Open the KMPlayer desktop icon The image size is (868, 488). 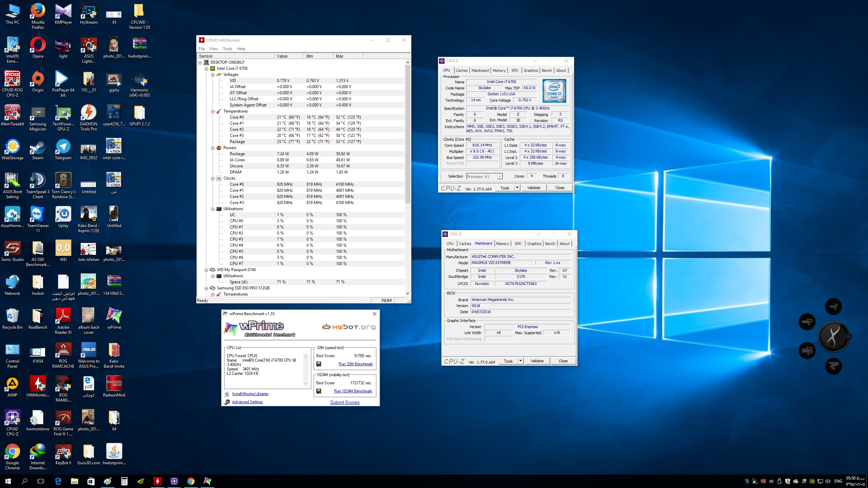pyautogui.click(x=63, y=14)
